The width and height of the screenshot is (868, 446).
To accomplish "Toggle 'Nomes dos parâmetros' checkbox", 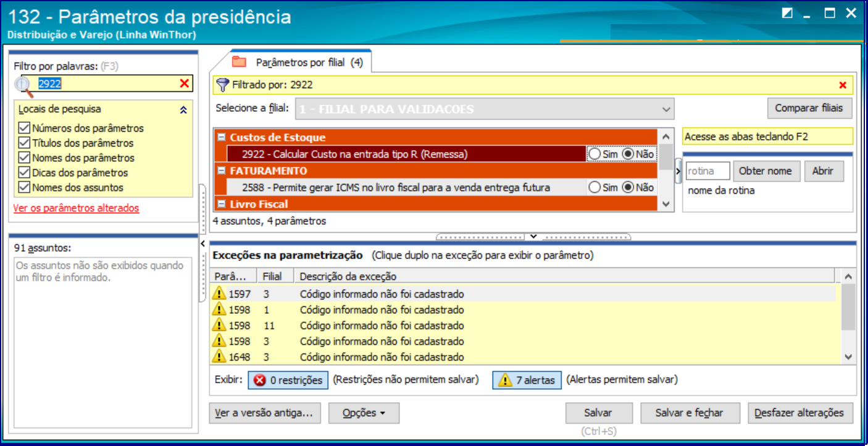I will pyautogui.click(x=24, y=158).
